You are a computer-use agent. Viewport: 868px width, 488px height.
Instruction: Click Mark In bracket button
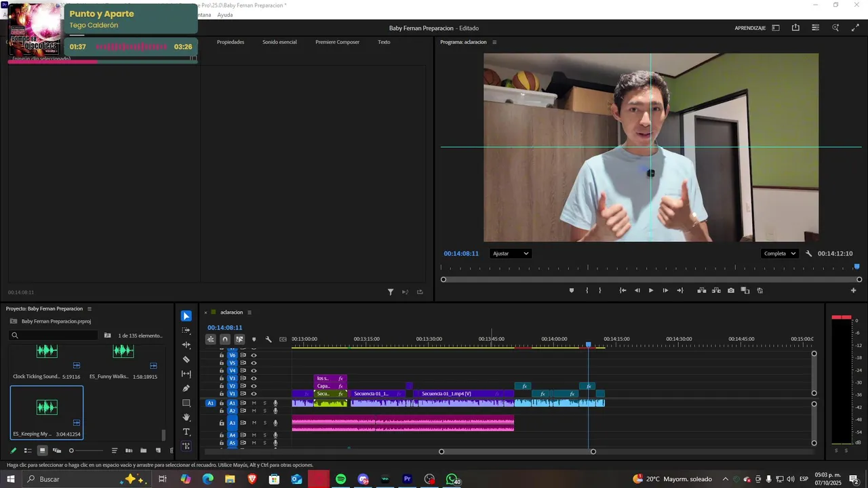[587, 291]
